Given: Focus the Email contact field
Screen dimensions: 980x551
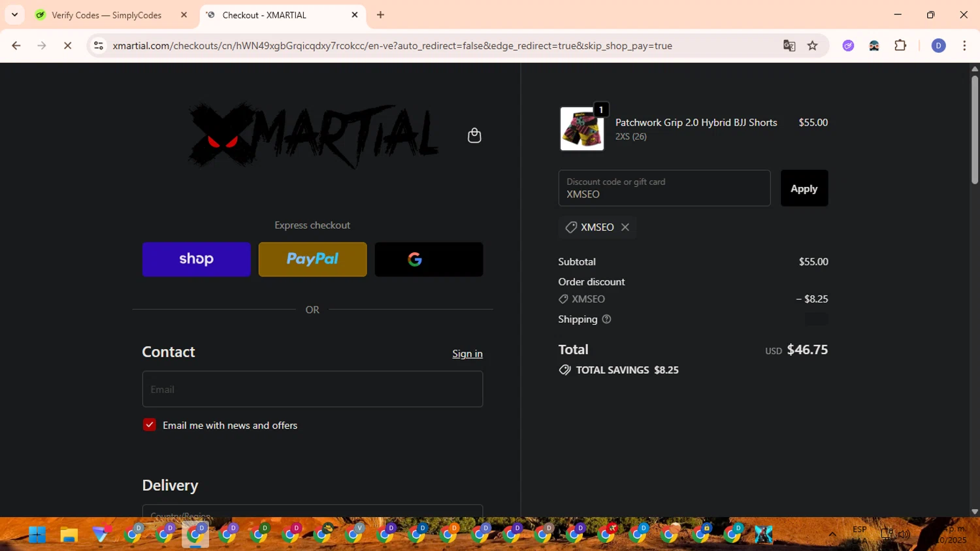Looking at the screenshot, I should tap(313, 389).
